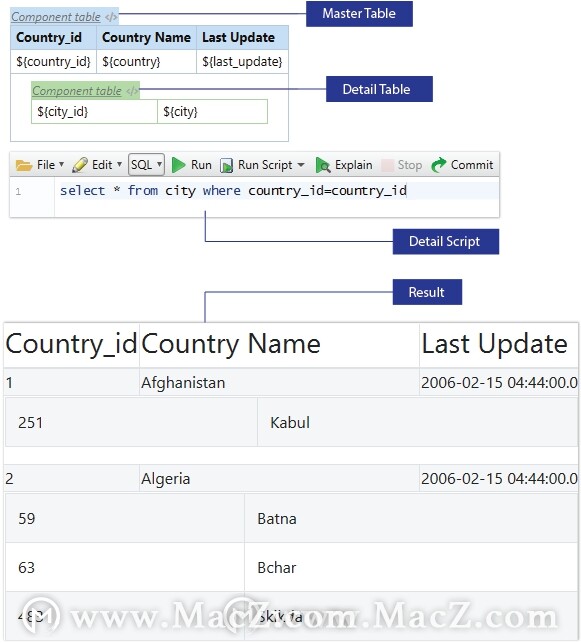
Task: Click the ${country} cell
Action: 146,62
